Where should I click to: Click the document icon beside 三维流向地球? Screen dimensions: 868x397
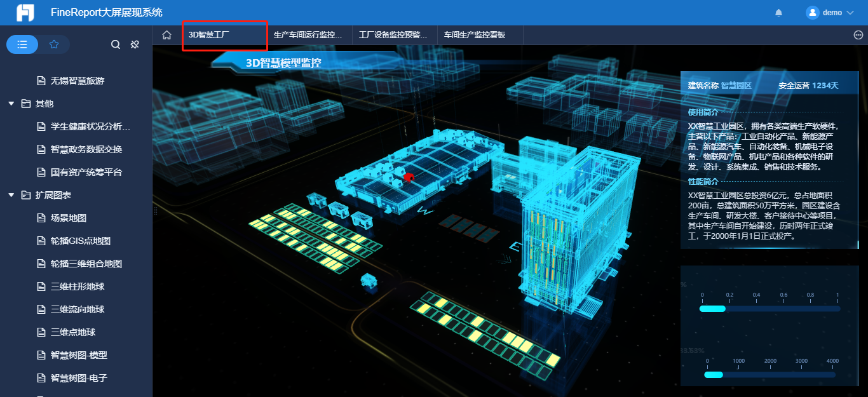[41, 309]
